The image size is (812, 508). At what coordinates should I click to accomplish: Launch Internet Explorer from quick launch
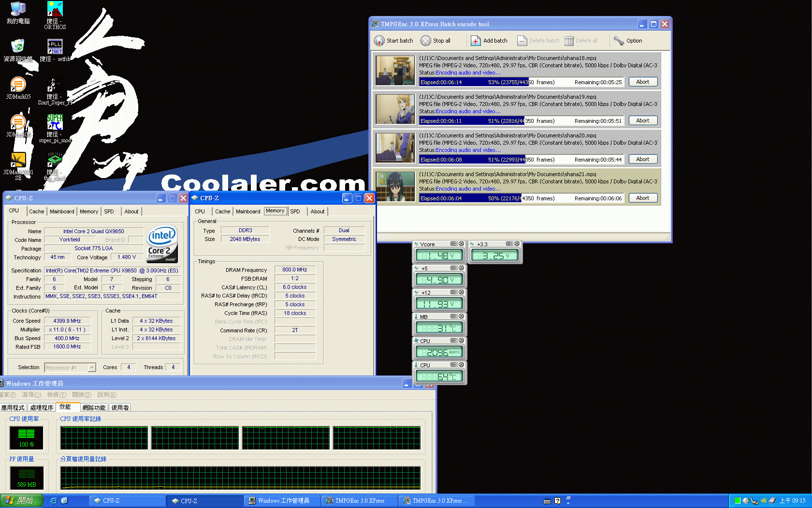point(53,501)
